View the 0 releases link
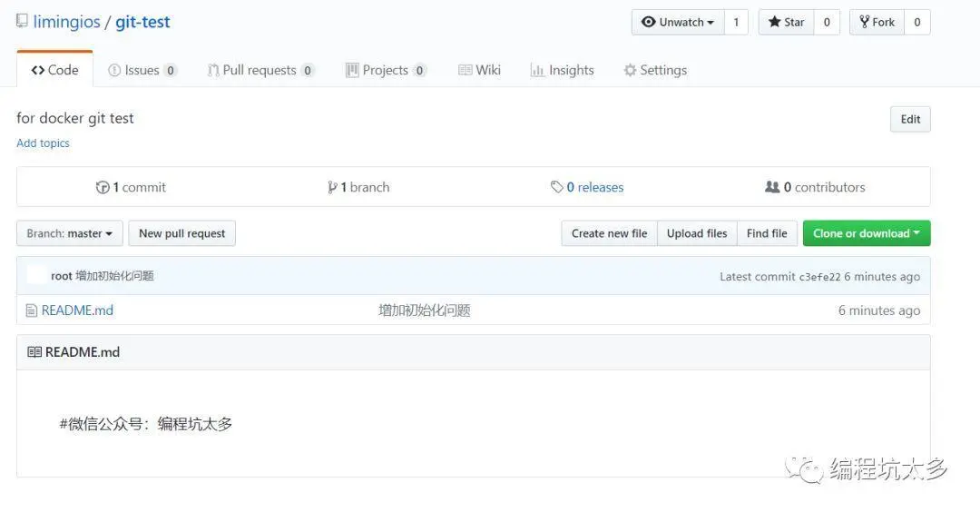The width and height of the screenshot is (980, 512). (595, 187)
